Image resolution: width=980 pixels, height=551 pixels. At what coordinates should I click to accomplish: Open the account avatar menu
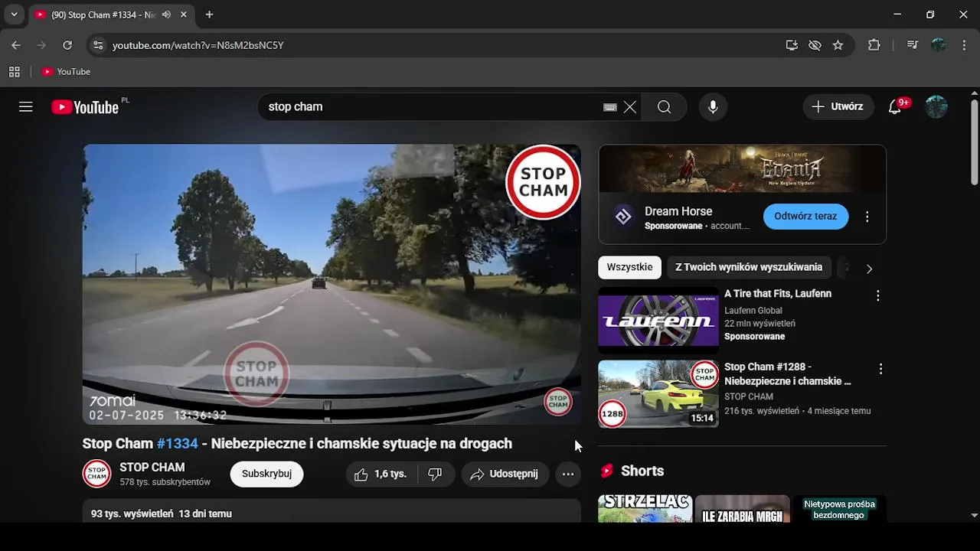coord(936,107)
